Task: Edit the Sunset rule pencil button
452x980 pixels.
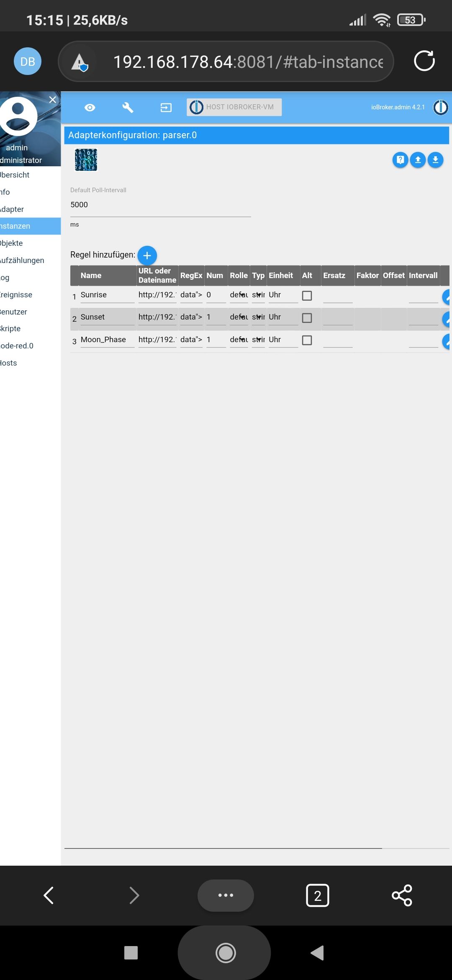Action: pos(447,319)
